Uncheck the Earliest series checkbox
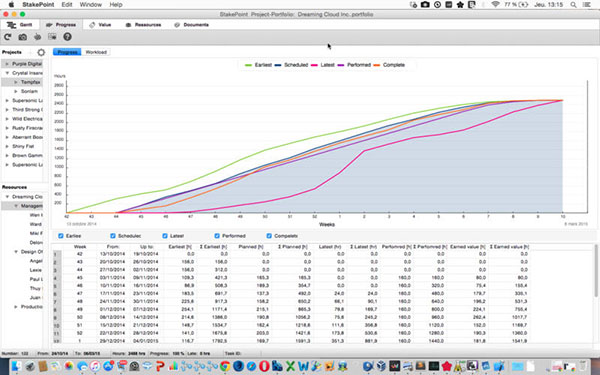600x375 pixels. pyautogui.click(x=60, y=236)
